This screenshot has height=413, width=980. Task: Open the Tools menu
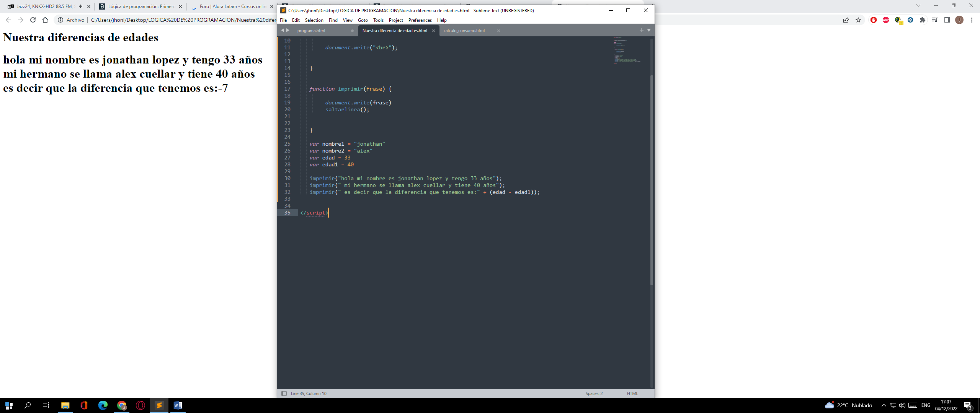[378, 20]
